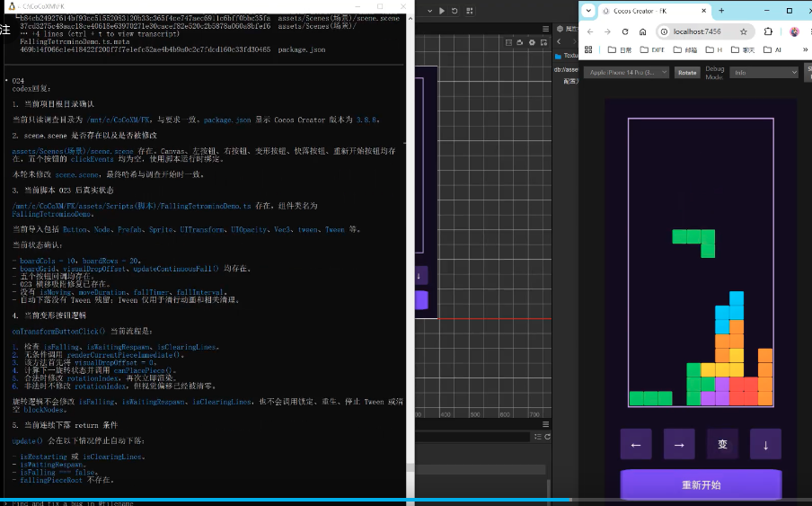
Task: Click the Cocos Creator play preview button
Action: click(x=442, y=11)
